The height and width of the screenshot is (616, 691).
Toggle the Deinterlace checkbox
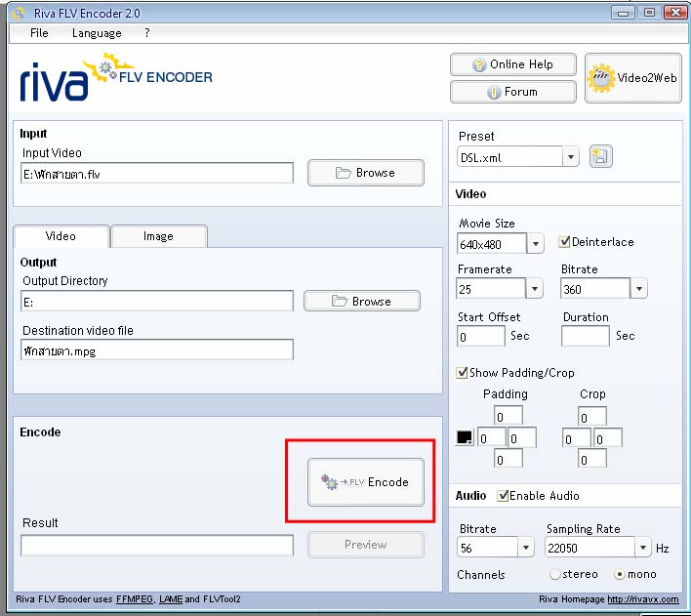[564, 242]
